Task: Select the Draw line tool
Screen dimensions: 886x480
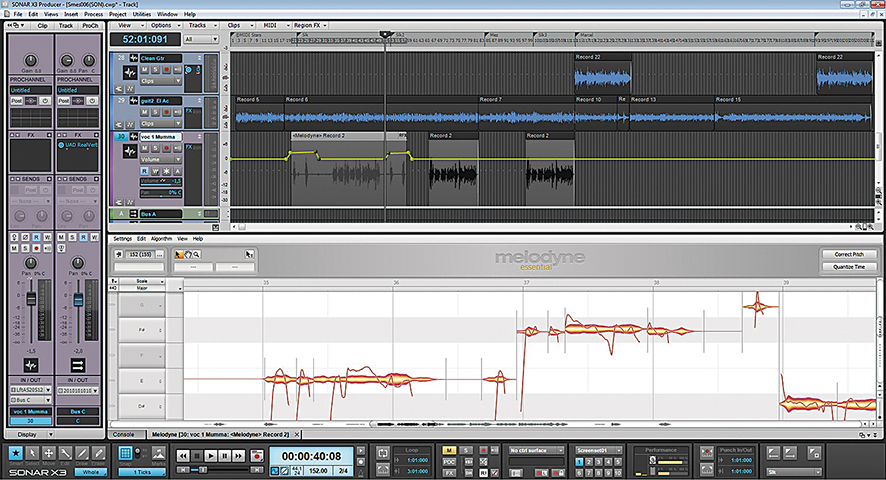Action: pos(82,453)
